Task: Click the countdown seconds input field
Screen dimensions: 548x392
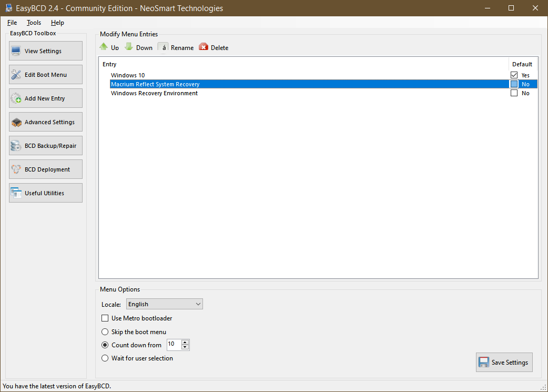Action: pyautogui.click(x=174, y=345)
